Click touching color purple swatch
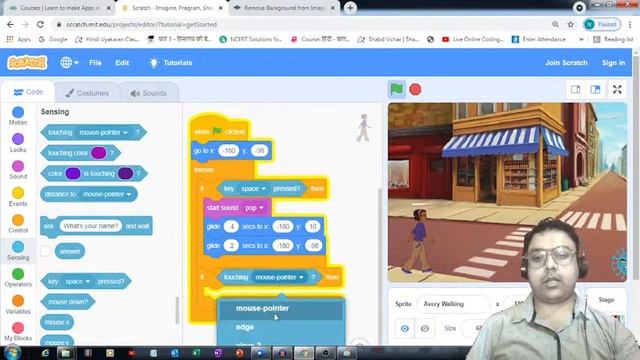The width and height of the screenshot is (640, 360). [x=98, y=153]
